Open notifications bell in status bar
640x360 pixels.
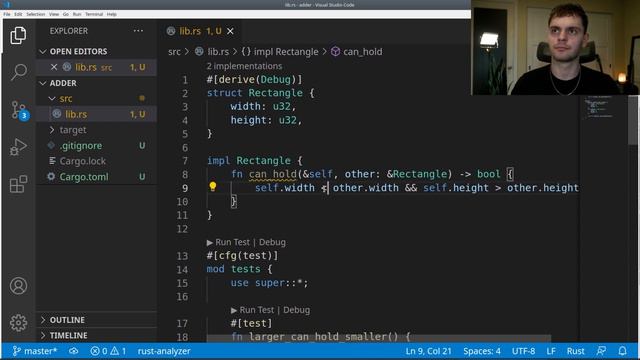tap(622, 351)
